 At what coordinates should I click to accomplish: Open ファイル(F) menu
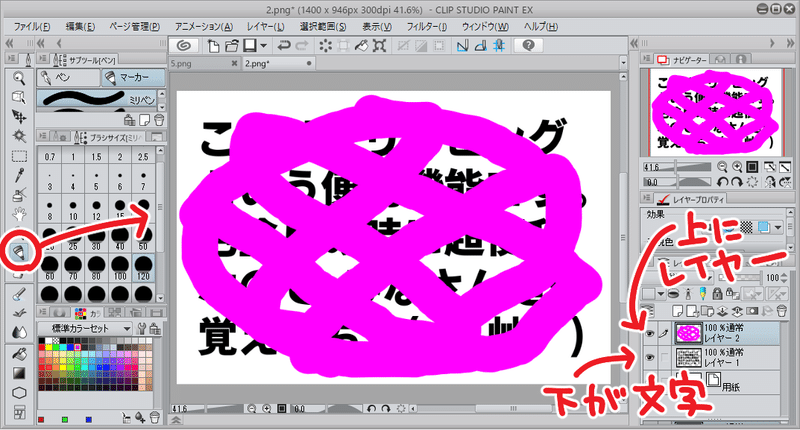[32, 27]
